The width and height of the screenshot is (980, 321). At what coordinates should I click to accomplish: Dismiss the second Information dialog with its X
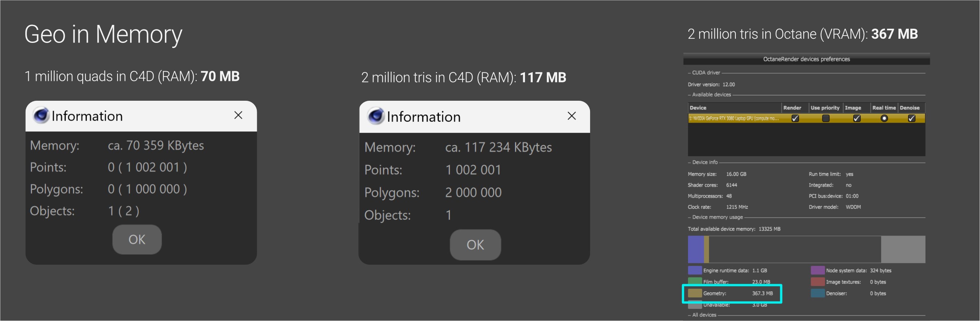tap(572, 116)
